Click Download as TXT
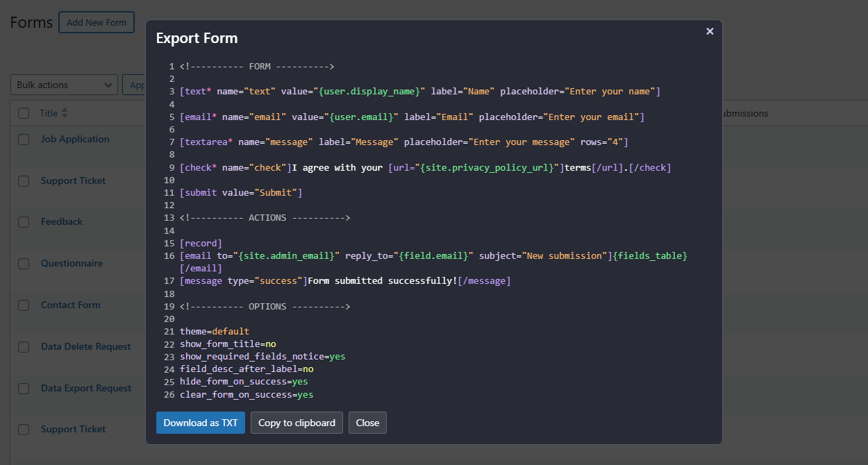Screen dimensions: 868x465 pyautogui.click(x=200, y=422)
